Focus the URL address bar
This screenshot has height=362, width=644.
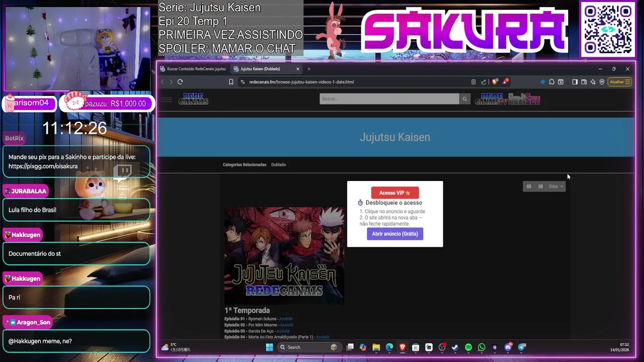[x=352, y=82]
